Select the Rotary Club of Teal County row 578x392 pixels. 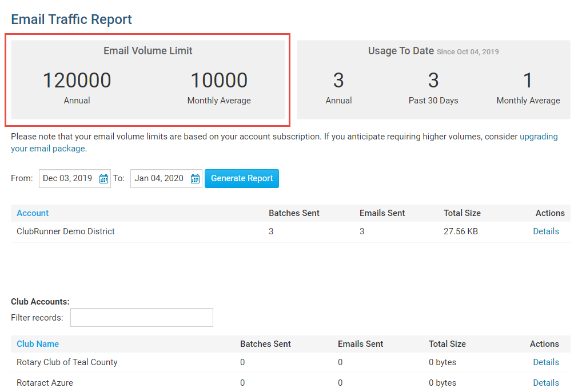(x=67, y=362)
